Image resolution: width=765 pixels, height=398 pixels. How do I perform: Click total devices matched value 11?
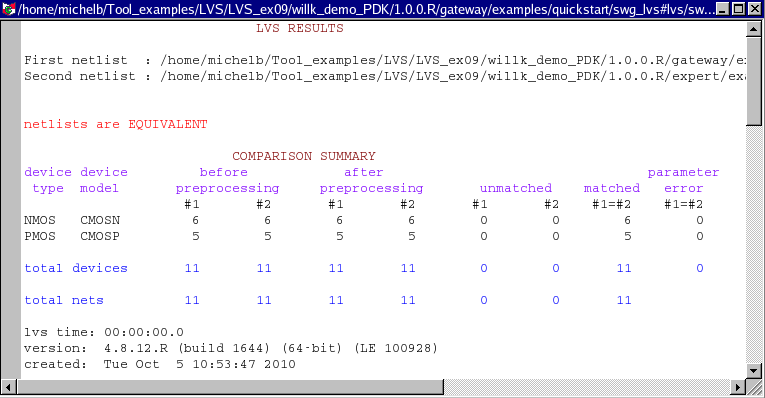[624, 268]
